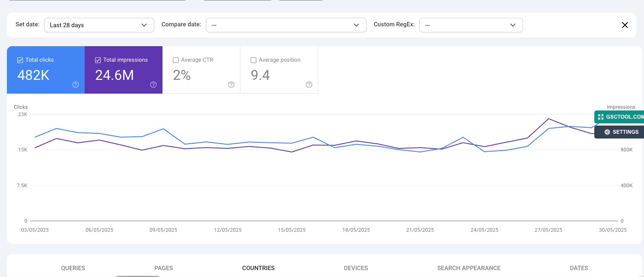Expand the Compare date dropdown
The image size is (644, 277).
tap(286, 25)
